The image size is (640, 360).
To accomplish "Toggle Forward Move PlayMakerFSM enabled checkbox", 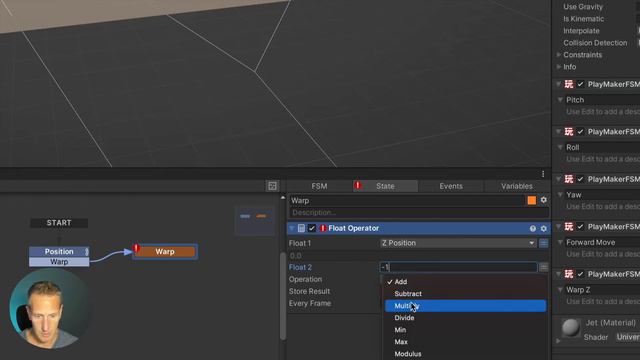I will (x=580, y=227).
